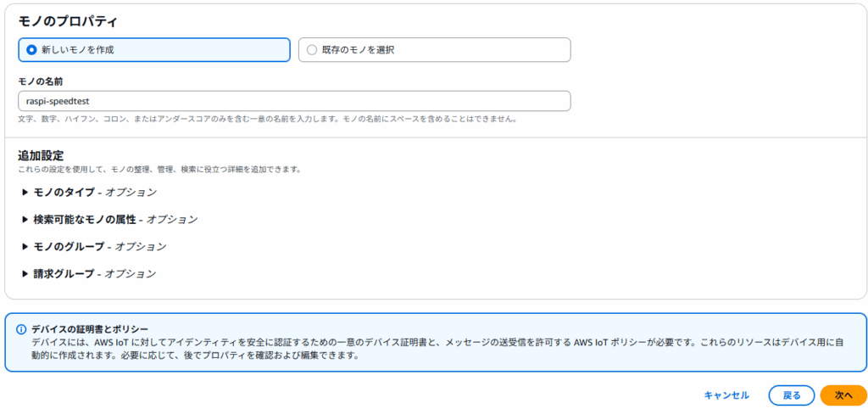Expand the 請求グループ option section
The image size is (868, 409).
click(x=88, y=274)
